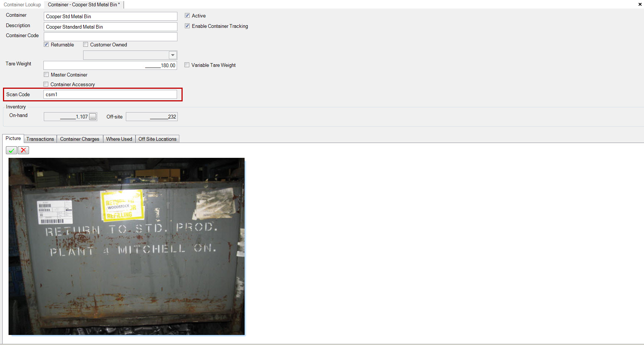644x345 pixels.
Task: Click the Scan Code field containing csm1
Action: point(110,94)
